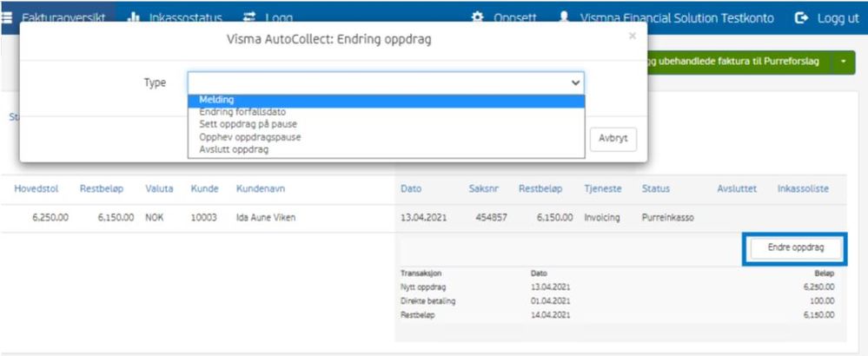
Task: Open Visma Financial Solution Testkonto account
Action: (x=677, y=17)
